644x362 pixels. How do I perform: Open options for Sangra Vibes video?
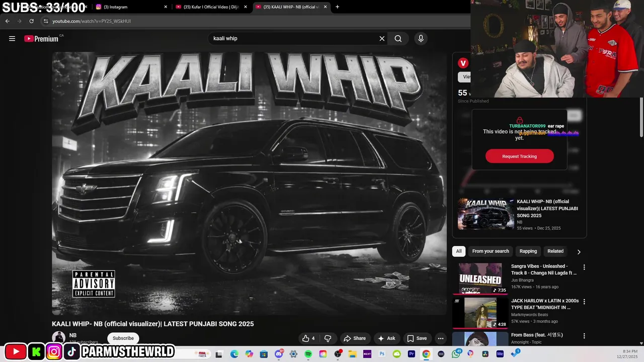pos(584,267)
